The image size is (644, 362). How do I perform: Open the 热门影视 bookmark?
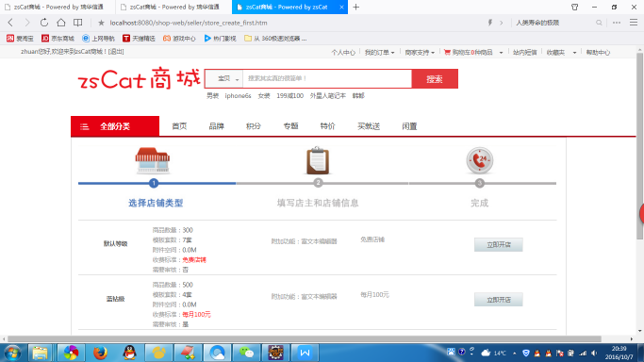click(220, 38)
